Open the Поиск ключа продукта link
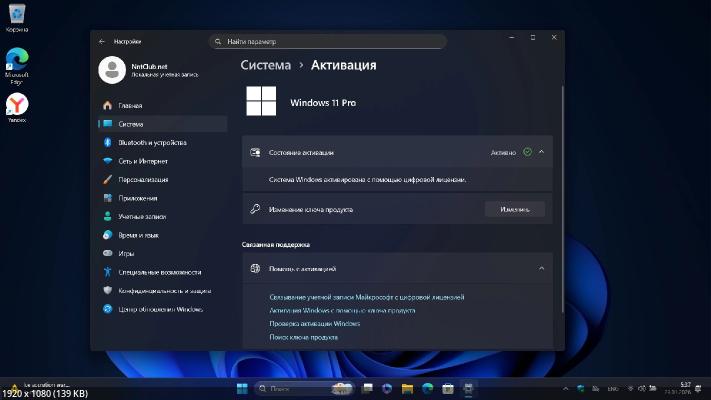Screen dimensions: 711x400 pos(304,337)
